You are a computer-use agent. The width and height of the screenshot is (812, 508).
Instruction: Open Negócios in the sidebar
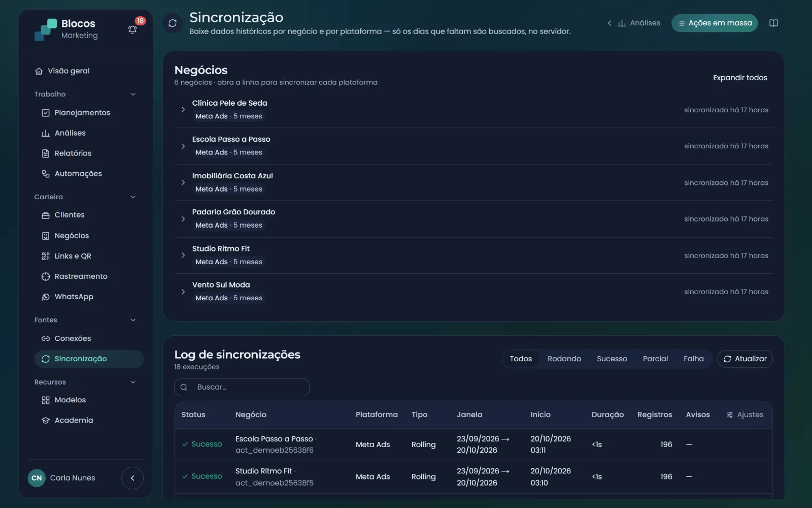(x=89, y=236)
